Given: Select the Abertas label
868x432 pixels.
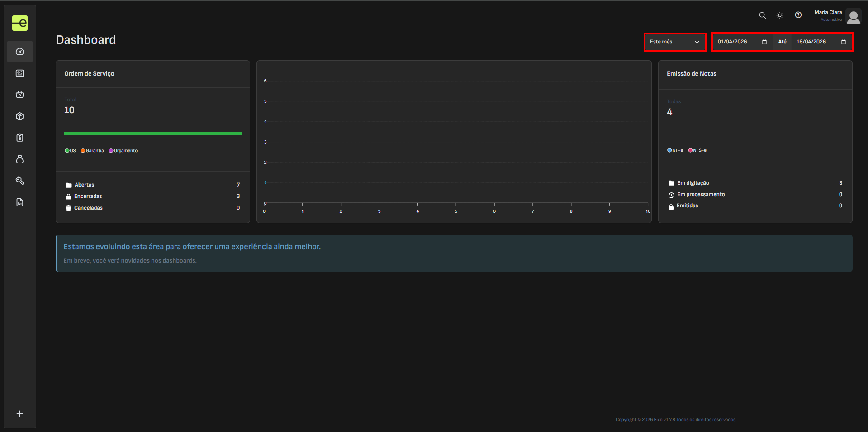Looking at the screenshot, I should tap(85, 185).
